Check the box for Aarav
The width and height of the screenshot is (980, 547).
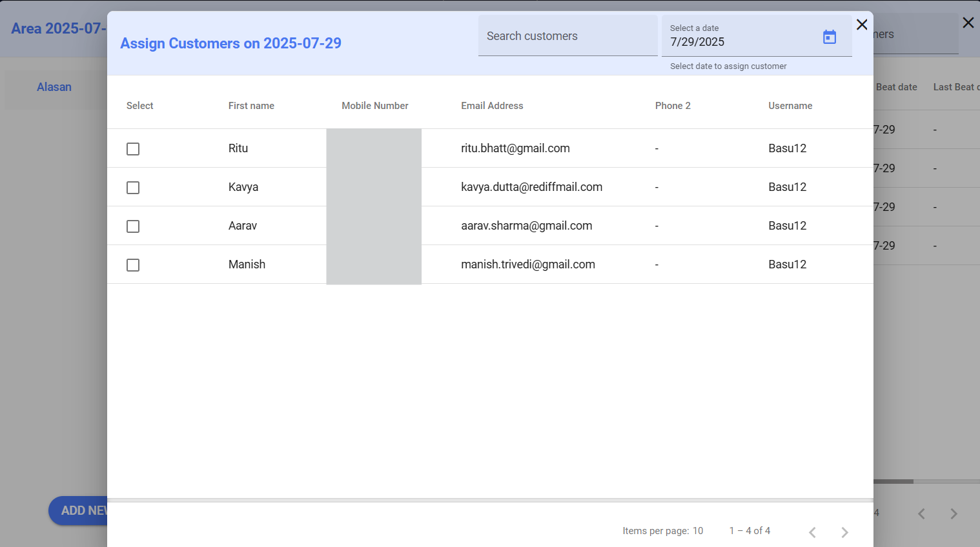click(133, 226)
